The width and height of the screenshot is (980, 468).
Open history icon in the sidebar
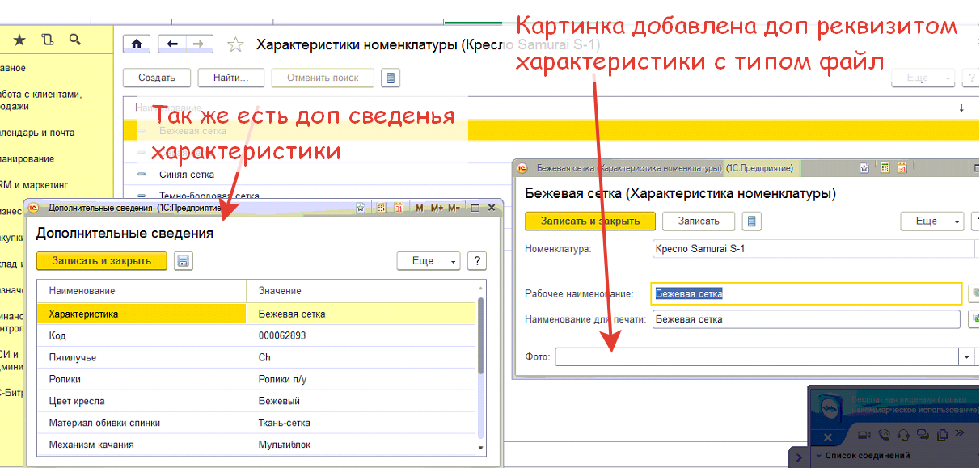pos(47,40)
